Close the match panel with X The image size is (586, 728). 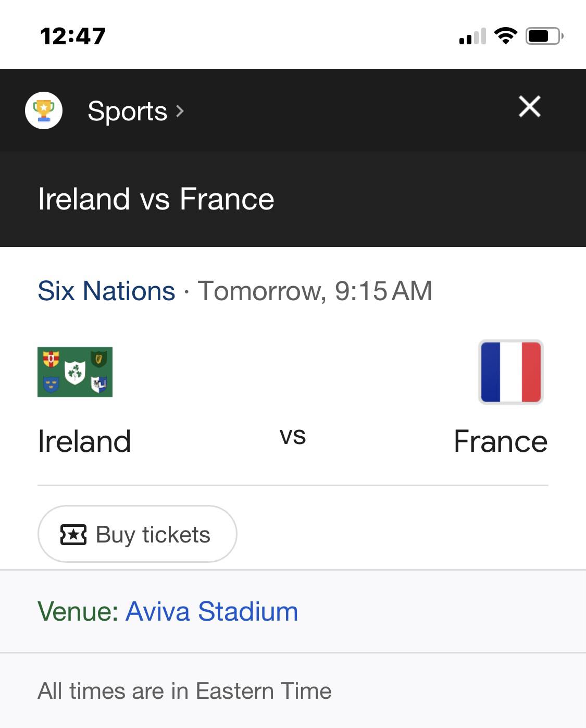click(530, 107)
